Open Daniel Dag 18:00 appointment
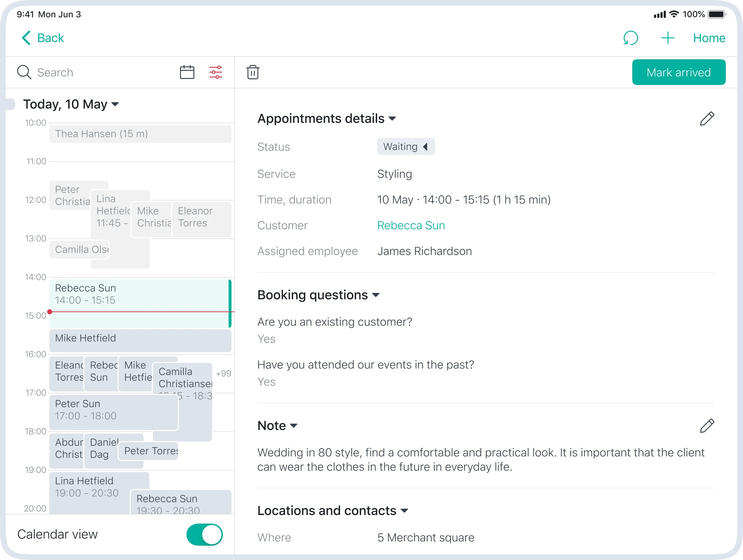743x560 pixels. click(x=101, y=451)
